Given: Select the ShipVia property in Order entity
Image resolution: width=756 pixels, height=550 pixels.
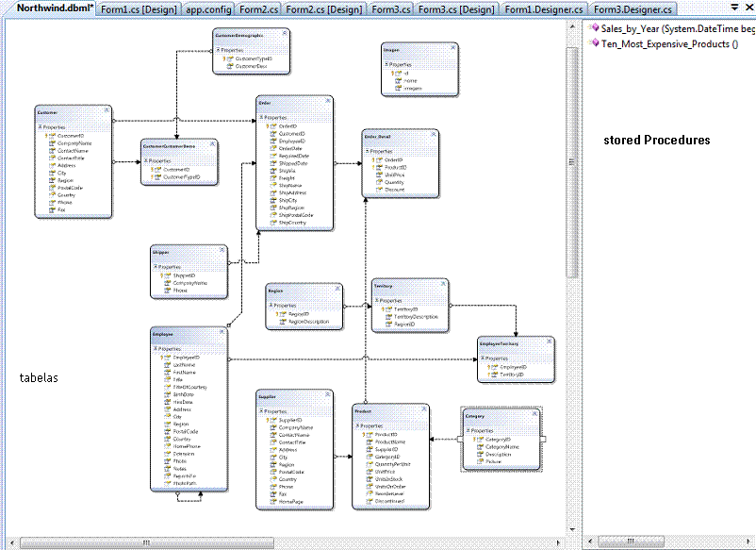Looking at the screenshot, I should 287,171.
